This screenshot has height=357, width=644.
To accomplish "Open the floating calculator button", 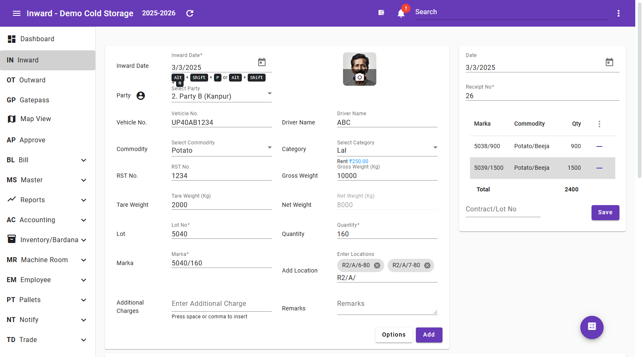I will click(x=592, y=327).
